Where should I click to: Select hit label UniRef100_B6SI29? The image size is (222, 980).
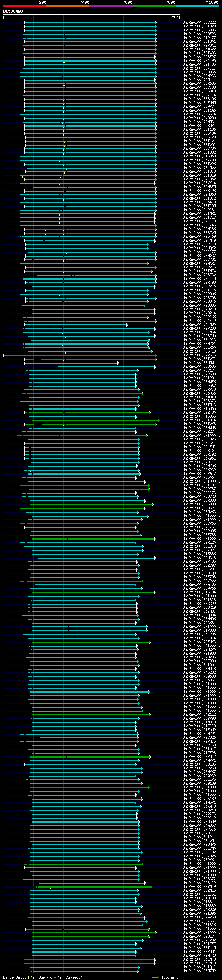(x=199, y=137)
